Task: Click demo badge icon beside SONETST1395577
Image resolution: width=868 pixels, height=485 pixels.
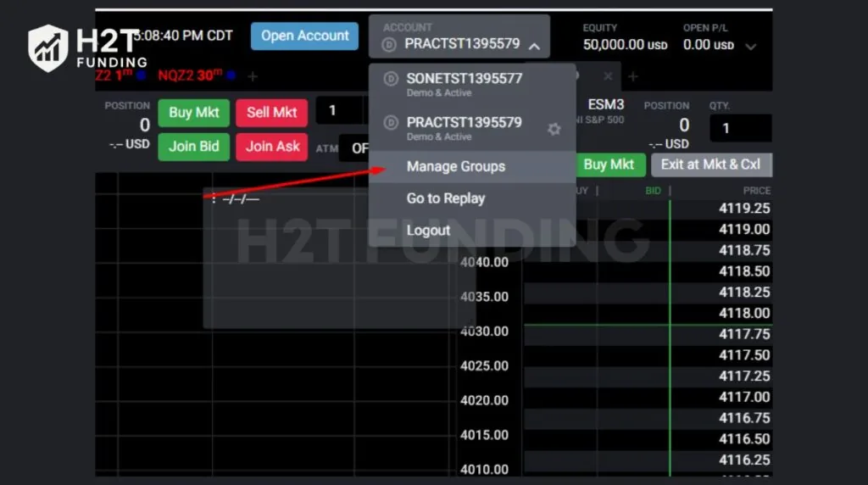Action: coord(391,79)
